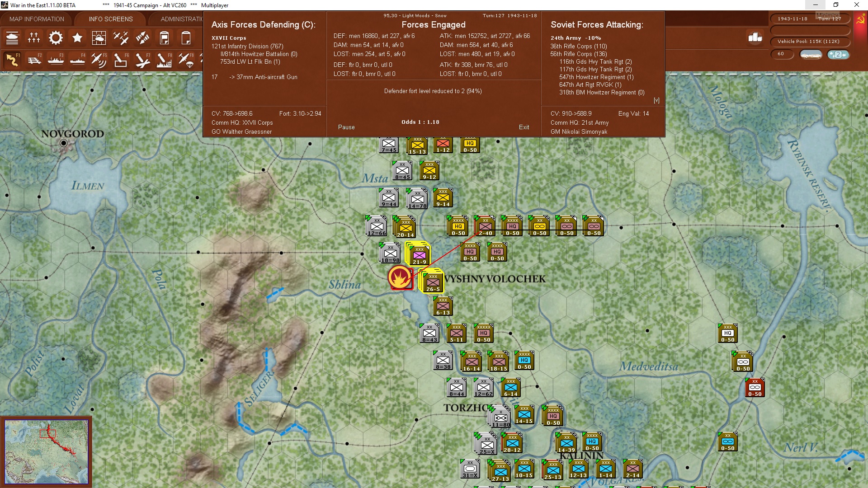This screenshot has width=868, height=488.
Task: Click the losses crosses icon
Action: 34,38
